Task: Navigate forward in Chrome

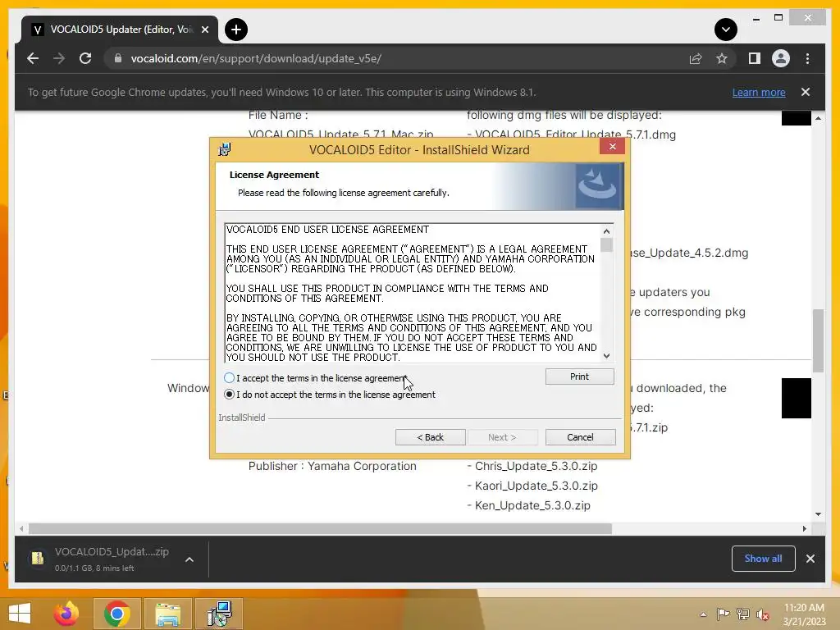Action: click(59, 58)
